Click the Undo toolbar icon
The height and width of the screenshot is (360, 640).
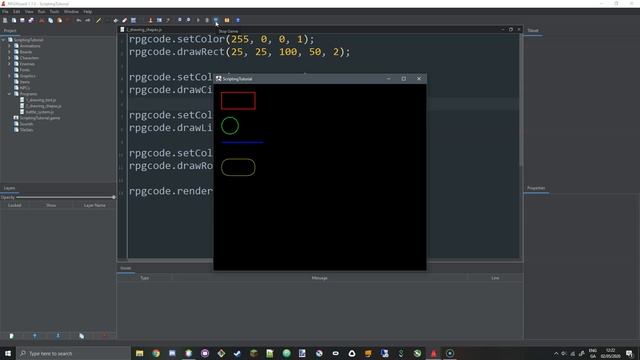[79, 20]
